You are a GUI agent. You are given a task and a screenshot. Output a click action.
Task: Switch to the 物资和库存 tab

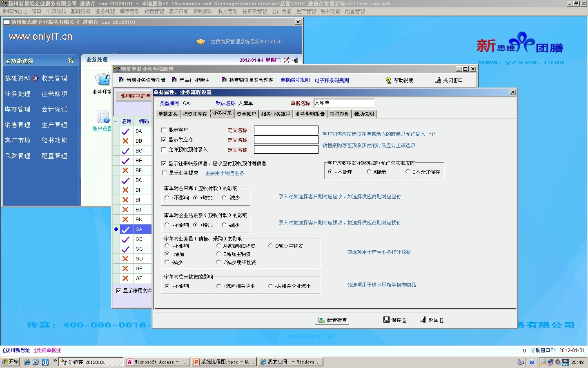pos(195,114)
